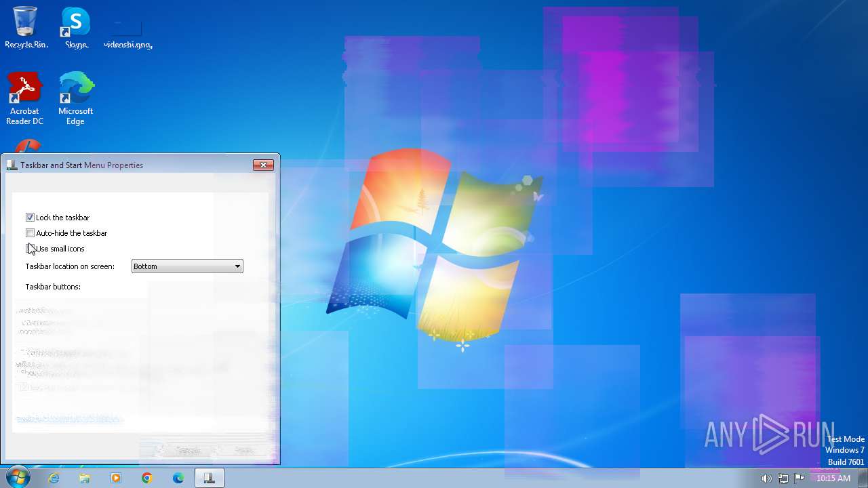Enable the Auto-hide the taskbar checkbox
This screenshot has width=868, height=488.
[30, 233]
